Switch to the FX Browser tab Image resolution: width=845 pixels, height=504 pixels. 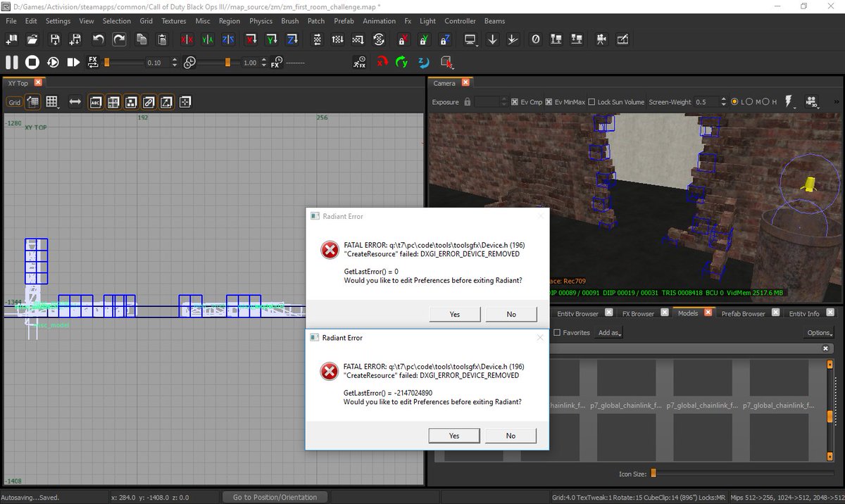click(638, 313)
